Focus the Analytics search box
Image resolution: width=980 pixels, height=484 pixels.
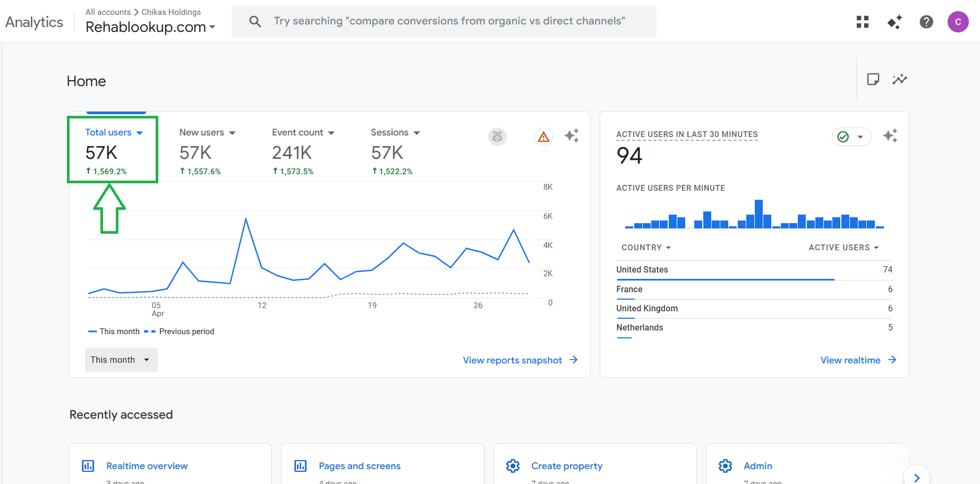pyautogui.click(x=444, y=22)
